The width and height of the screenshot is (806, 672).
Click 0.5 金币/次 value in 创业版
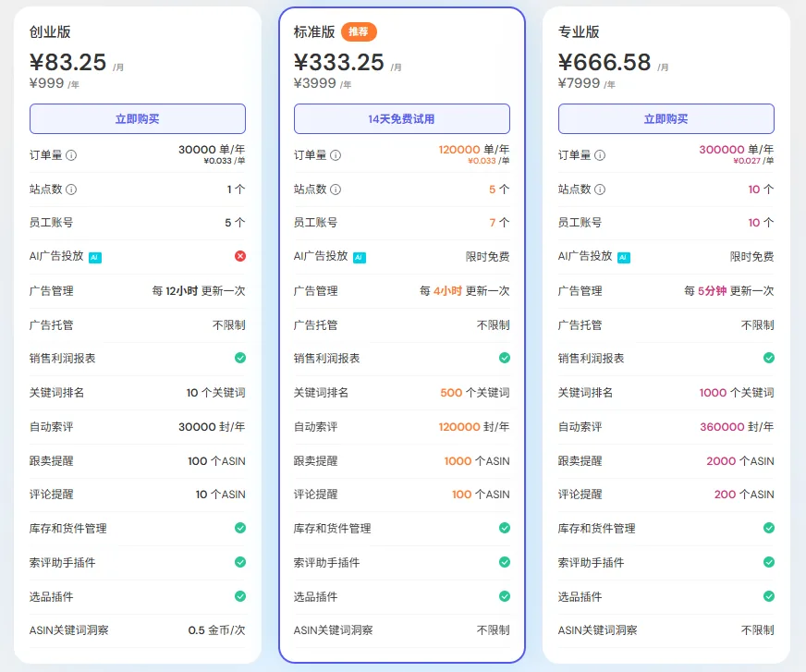pyautogui.click(x=216, y=630)
